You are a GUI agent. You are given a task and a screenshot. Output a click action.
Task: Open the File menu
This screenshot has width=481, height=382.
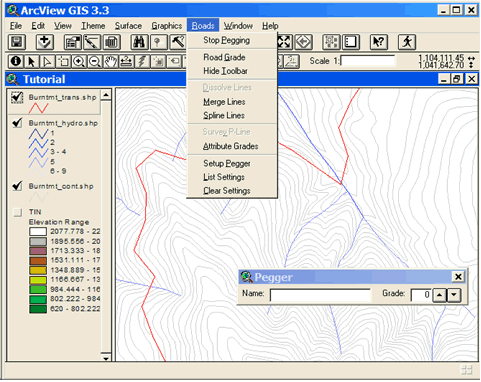click(x=16, y=26)
